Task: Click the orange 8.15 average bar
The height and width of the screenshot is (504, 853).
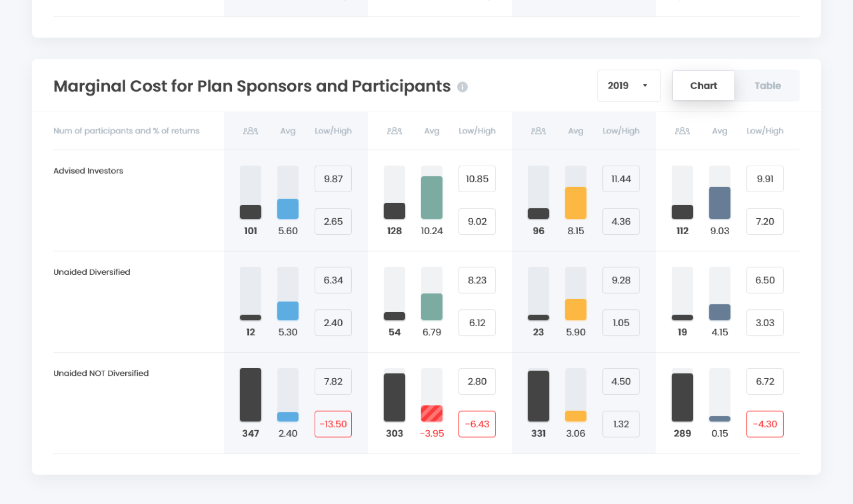Action: pyautogui.click(x=576, y=203)
